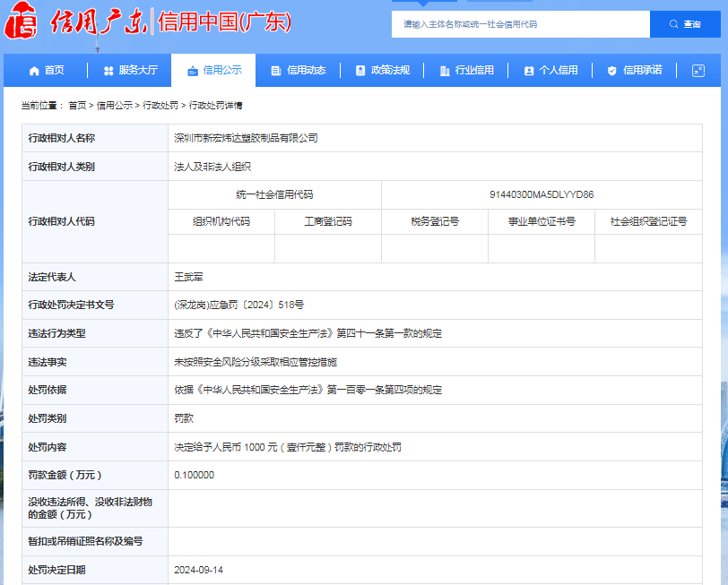Image resolution: width=728 pixels, height=585 pixels.
Task: Click the document icon beside 信用动态
Action: tap(276, 71)
